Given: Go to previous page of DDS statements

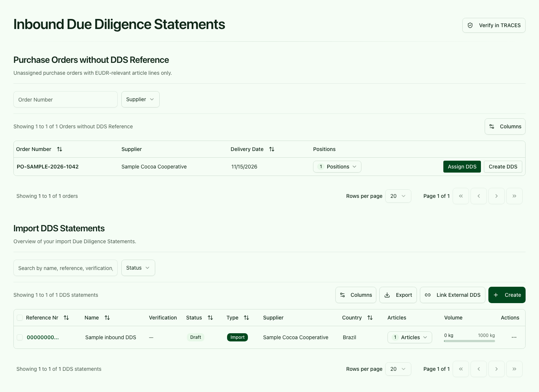Looking at the screenshot, I should coord(479,369).
